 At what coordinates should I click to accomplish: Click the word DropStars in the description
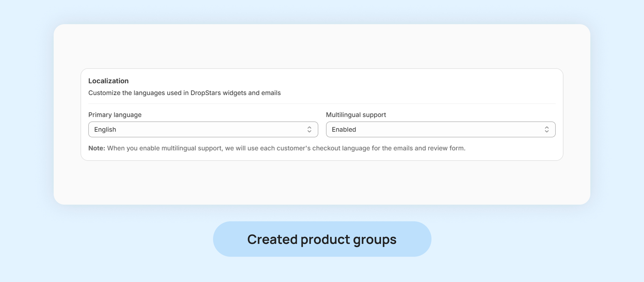pyautogui.click(x=206, y=93)
